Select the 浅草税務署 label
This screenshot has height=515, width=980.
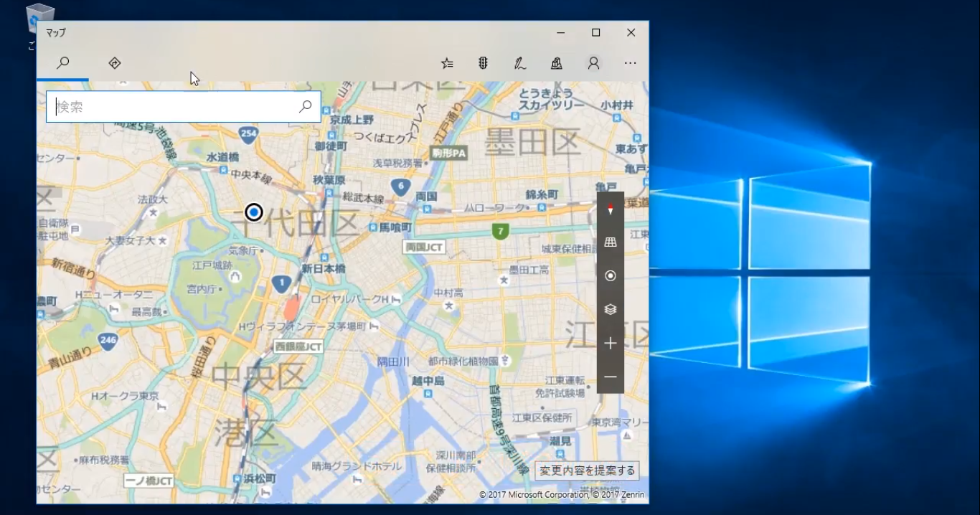397,163
